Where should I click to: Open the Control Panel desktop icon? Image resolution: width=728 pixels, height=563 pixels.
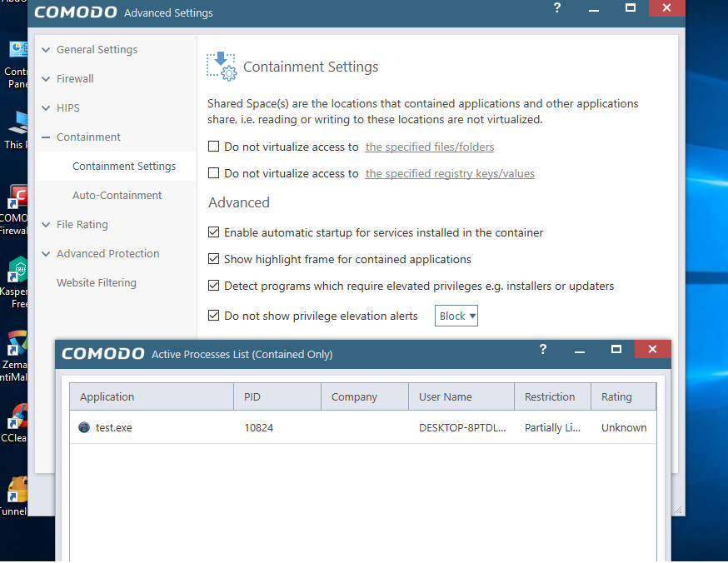tap(17, 53)
